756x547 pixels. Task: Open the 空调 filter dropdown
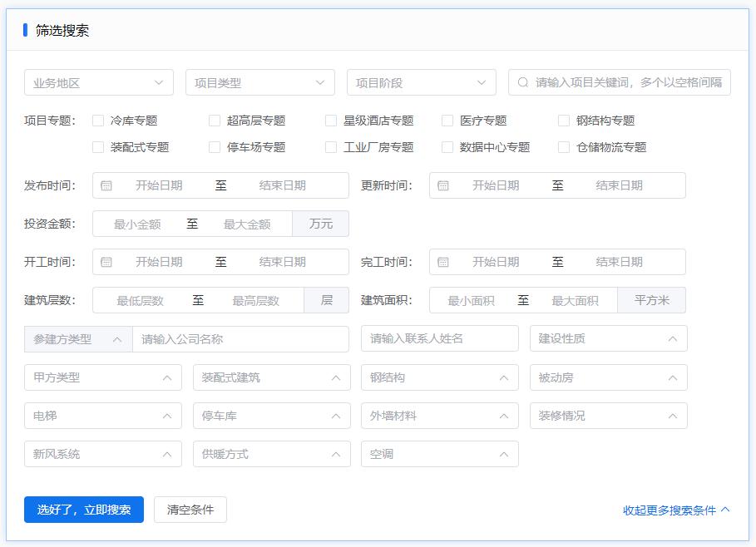440,453
